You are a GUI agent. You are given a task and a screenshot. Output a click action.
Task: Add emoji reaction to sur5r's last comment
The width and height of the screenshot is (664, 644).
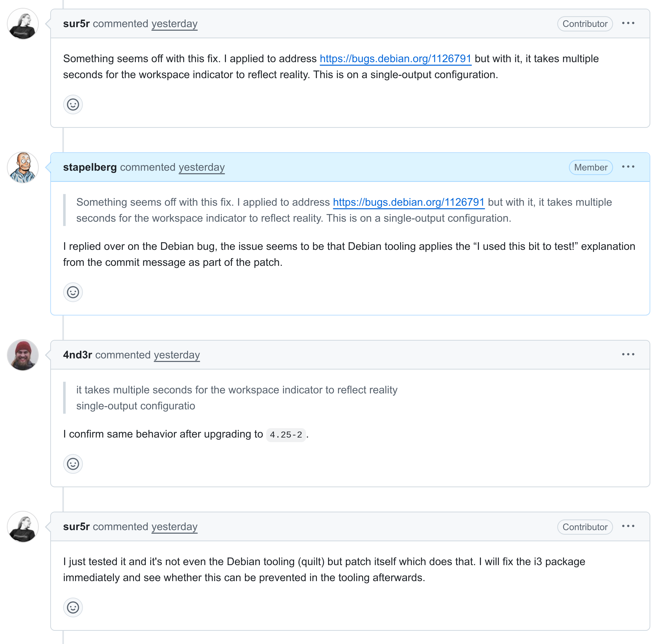click(73, 607)
